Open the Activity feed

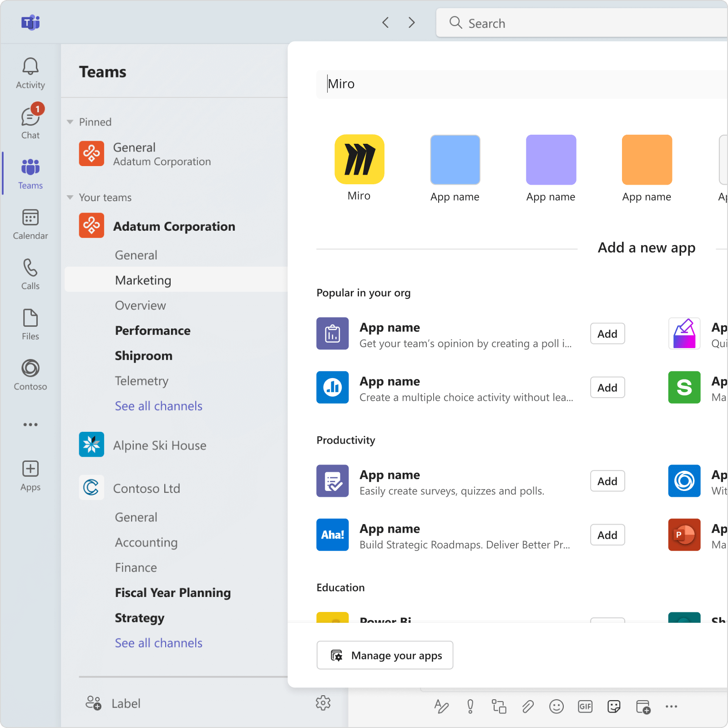pos(30,73)
